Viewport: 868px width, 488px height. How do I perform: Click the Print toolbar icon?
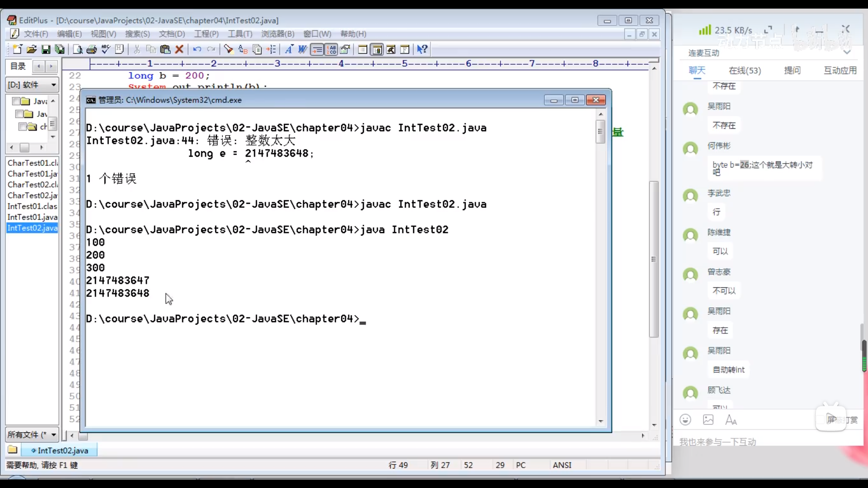pos(92,49)
